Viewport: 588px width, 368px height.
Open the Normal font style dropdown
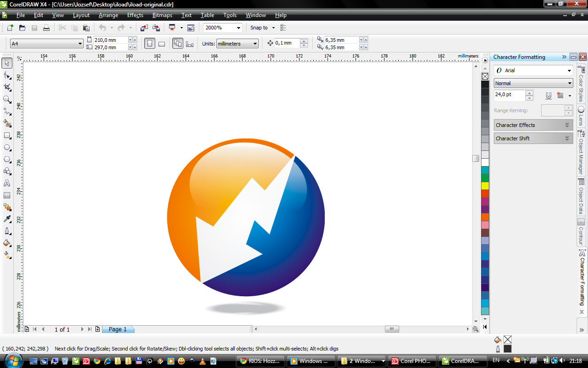tap(570, 83)
